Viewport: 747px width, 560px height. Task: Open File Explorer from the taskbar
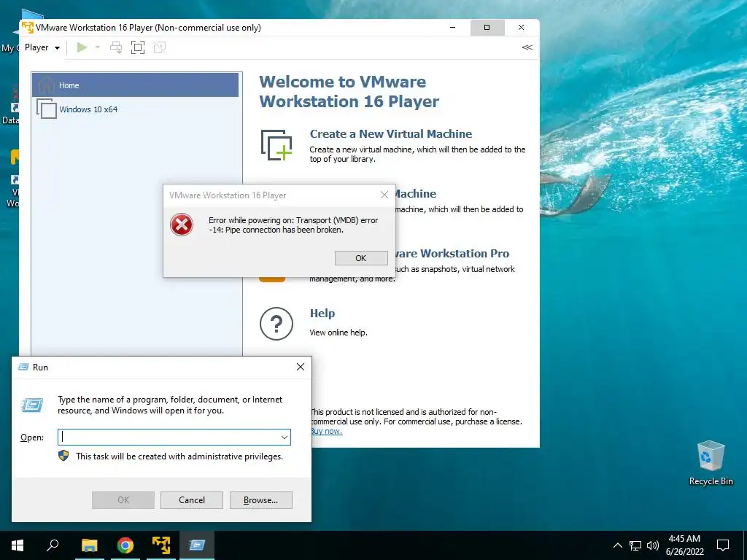click(x=89, y=545)
